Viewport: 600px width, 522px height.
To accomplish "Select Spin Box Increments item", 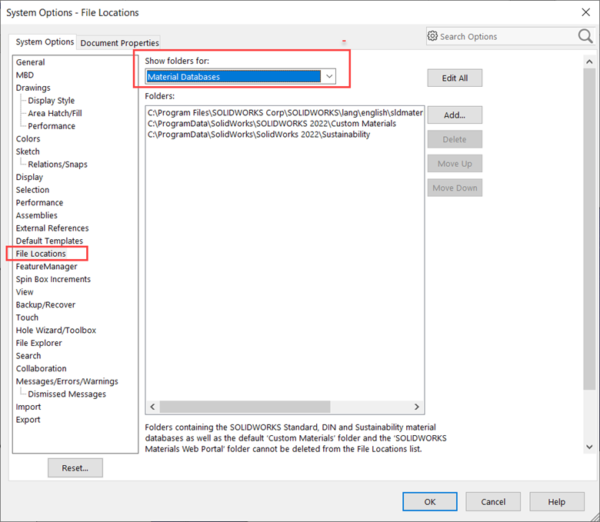I will [x=53, y=279].
